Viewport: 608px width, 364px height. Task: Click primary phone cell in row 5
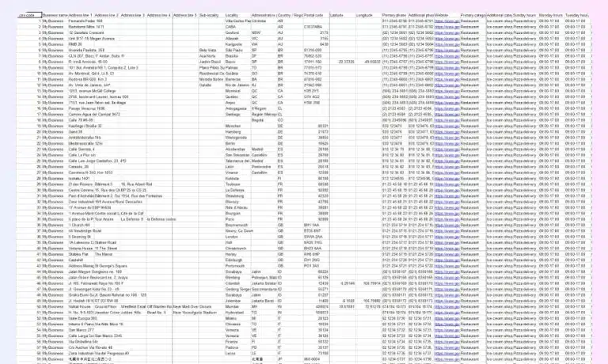pos(394,44)
